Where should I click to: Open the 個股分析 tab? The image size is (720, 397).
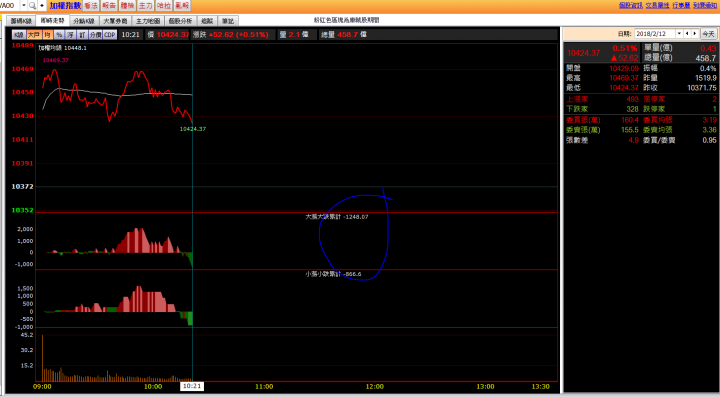[x=180, y=21]
